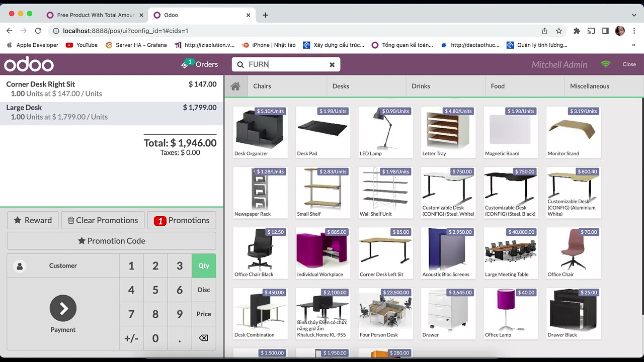Open Chrome three-dot menu
The width and height of the screenshot is (644, 362).
click(x=634, y=31)
